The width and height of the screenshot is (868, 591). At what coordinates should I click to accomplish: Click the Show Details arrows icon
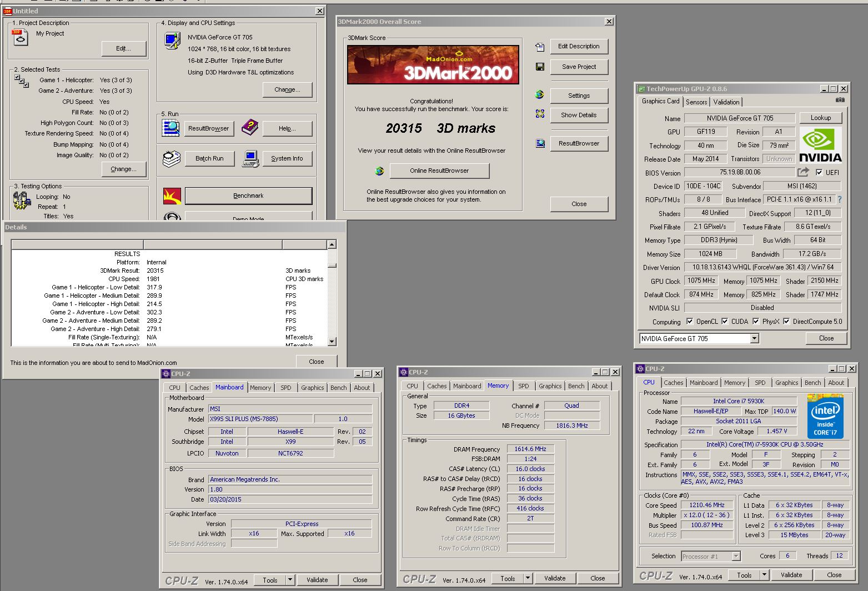540,113
